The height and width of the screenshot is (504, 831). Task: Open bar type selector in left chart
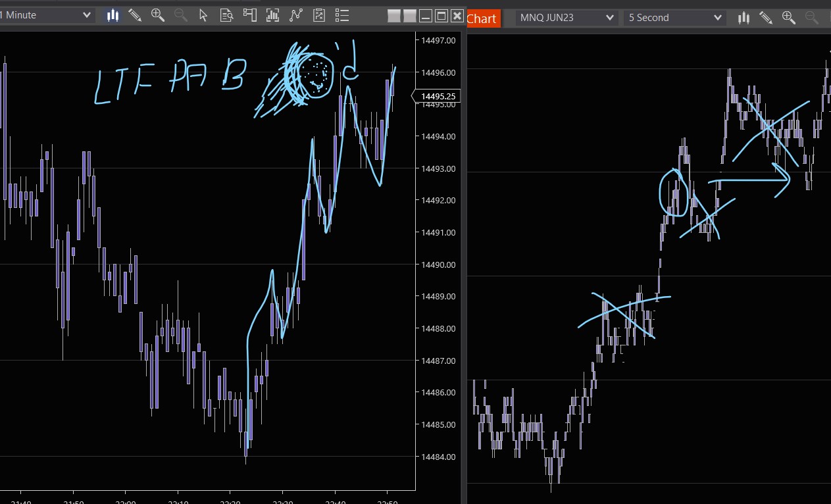click(x=113, y=14)
